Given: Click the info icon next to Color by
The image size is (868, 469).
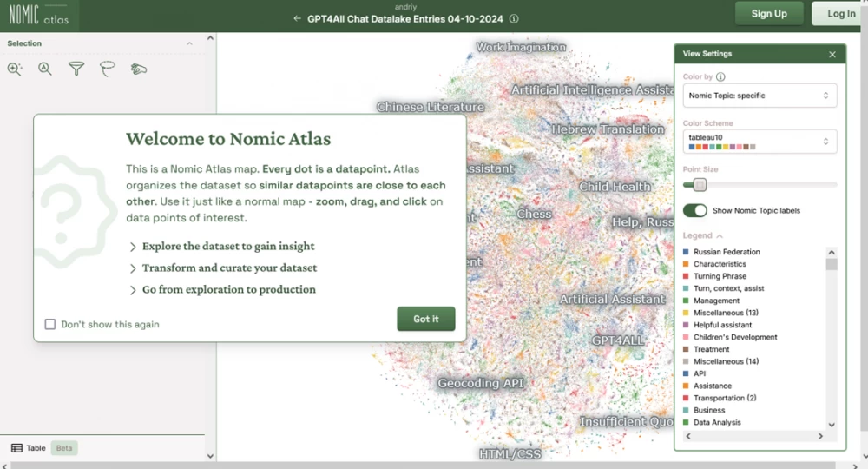Looking at the screenshot, I should click(x=720, y=77).
